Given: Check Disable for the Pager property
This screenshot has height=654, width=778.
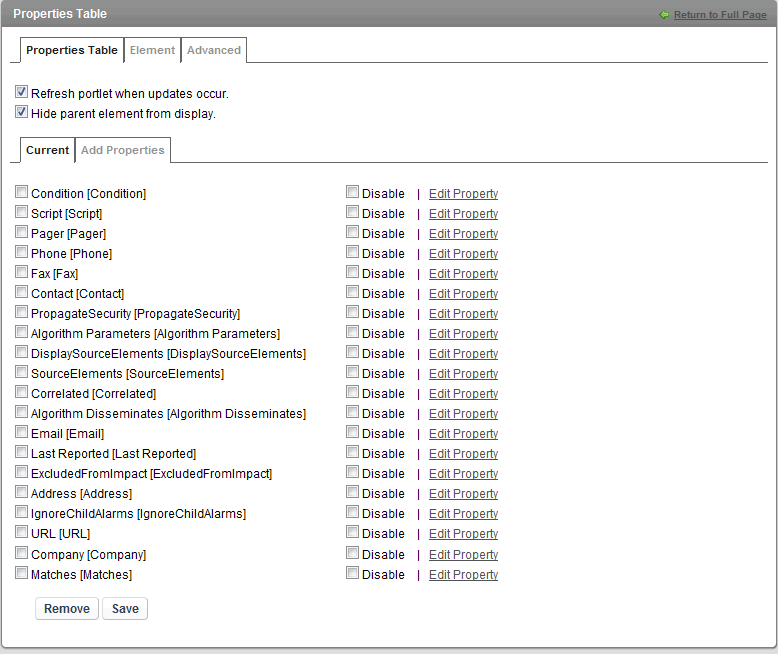Looking at the screenshot, I should (352, 232).
